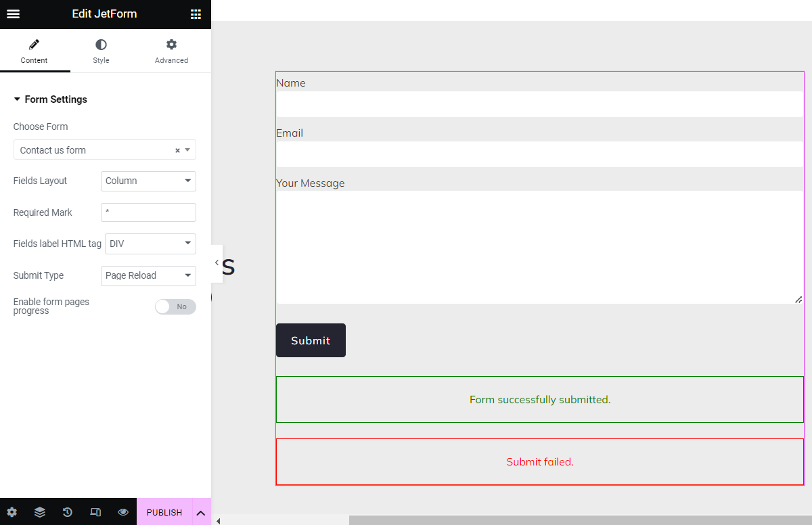Open Site Settings with the gear icon
This screenshot has height=525, width=812.
(12, 512)
